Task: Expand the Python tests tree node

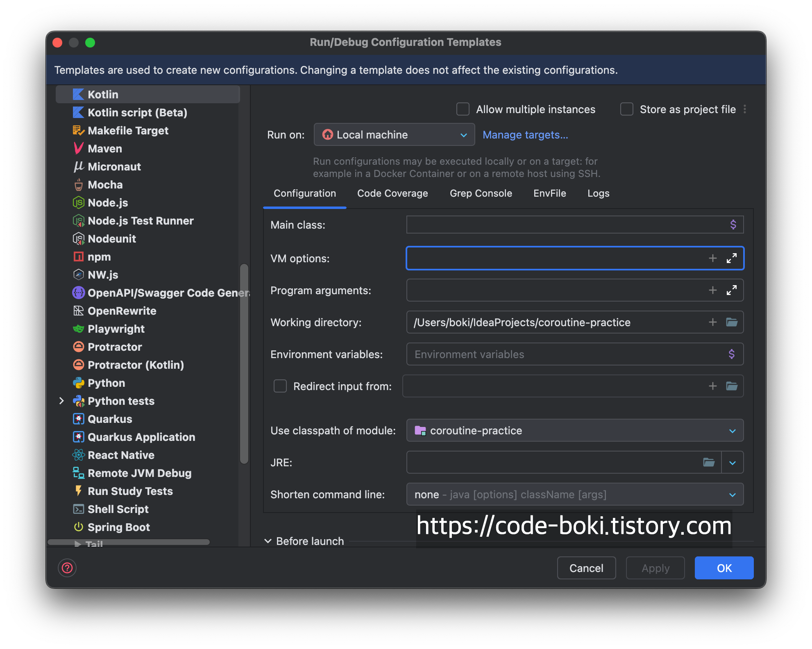Action: coord(61,401)
